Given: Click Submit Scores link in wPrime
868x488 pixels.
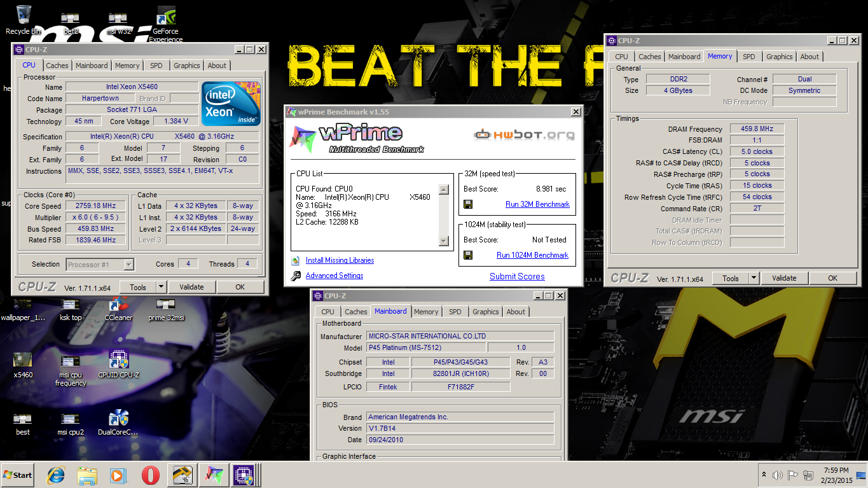Looking at the screenshot, I should coord(517,276).
